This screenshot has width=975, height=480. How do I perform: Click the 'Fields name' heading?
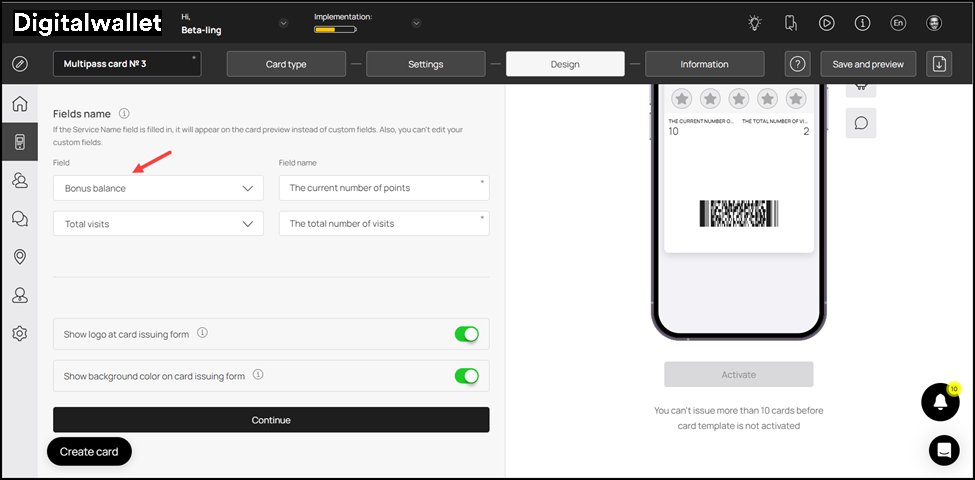point(82,114)
